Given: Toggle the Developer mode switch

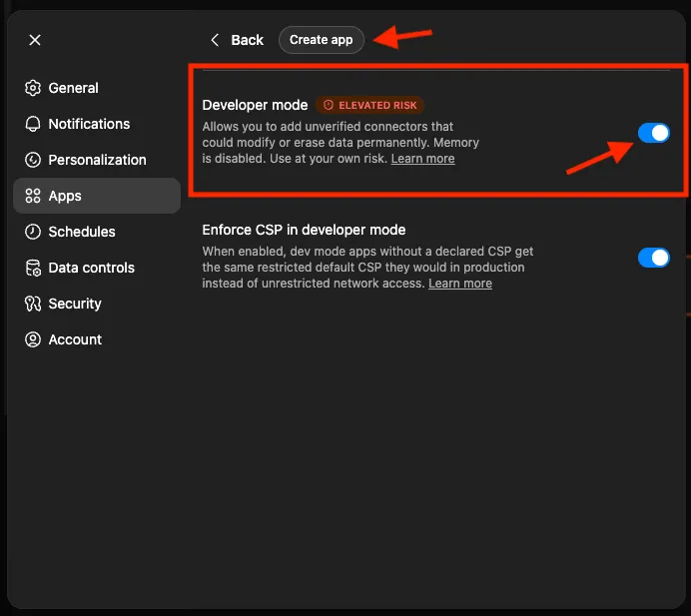Looking at the screenshot, I should [x=653, y=133].
